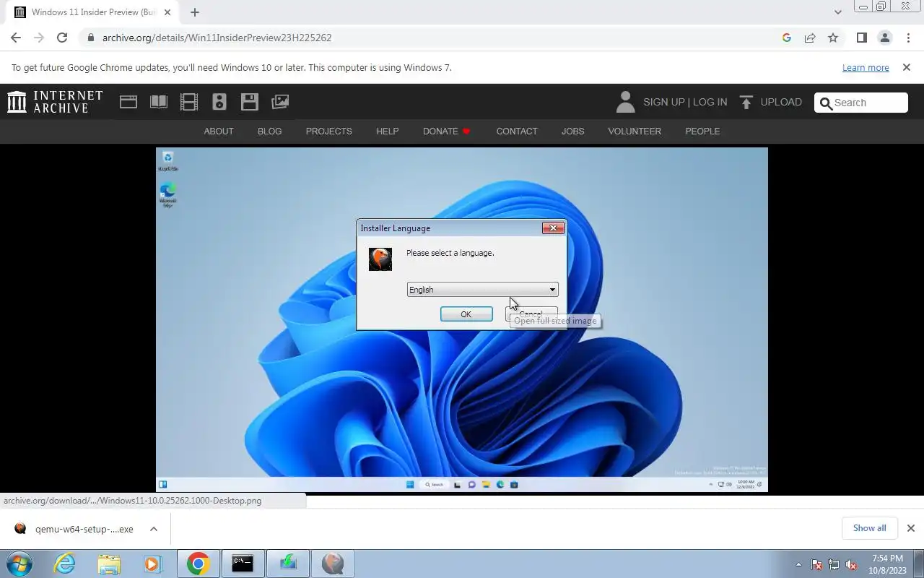Viewport: 924px width, 578px height.
Task: Open network tray icon
Action: tap(834, 565)
